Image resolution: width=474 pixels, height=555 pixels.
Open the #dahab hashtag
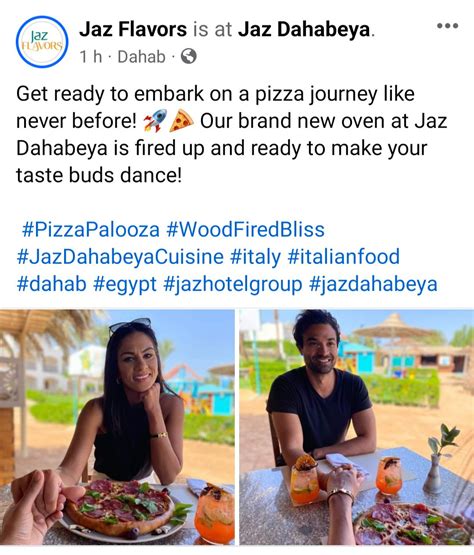click(51, 284)
